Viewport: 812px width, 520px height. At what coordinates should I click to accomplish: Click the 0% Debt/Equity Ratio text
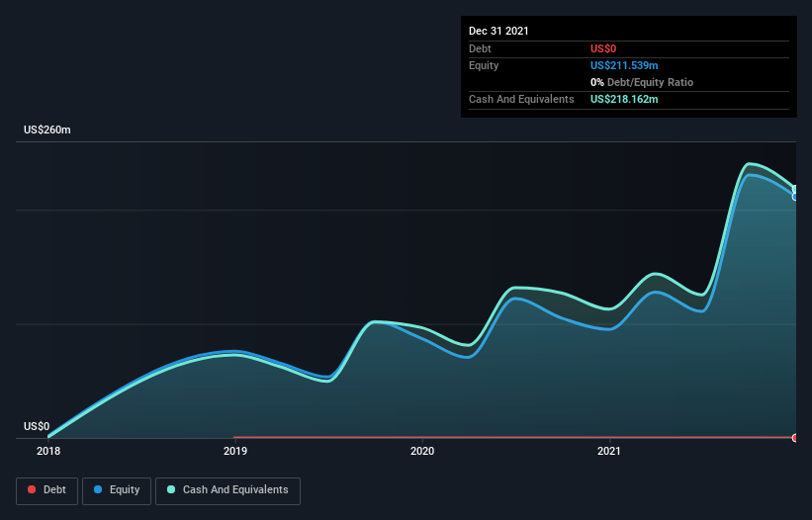click(642, 82)
